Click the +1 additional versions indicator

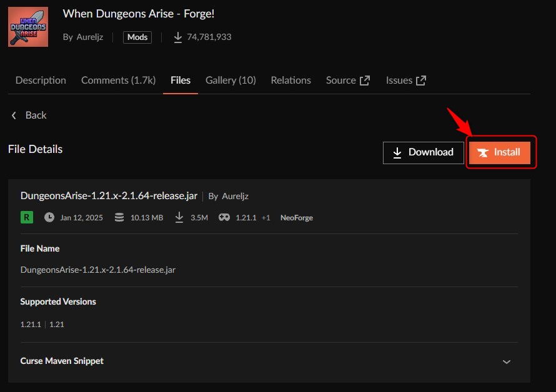tap(266, 218)
